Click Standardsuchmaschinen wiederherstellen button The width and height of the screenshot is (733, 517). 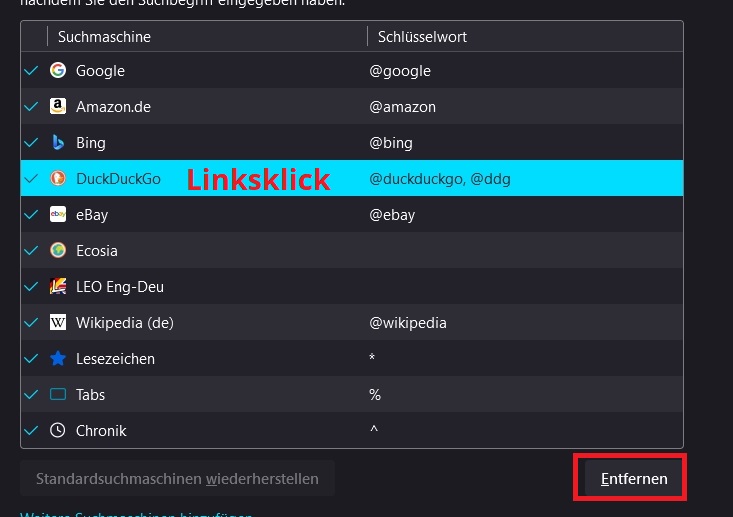177,479
